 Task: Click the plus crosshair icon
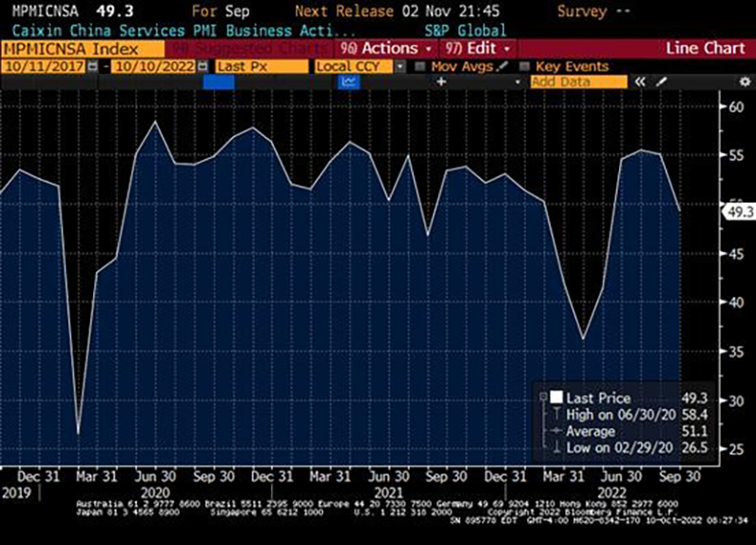point(440,82)
